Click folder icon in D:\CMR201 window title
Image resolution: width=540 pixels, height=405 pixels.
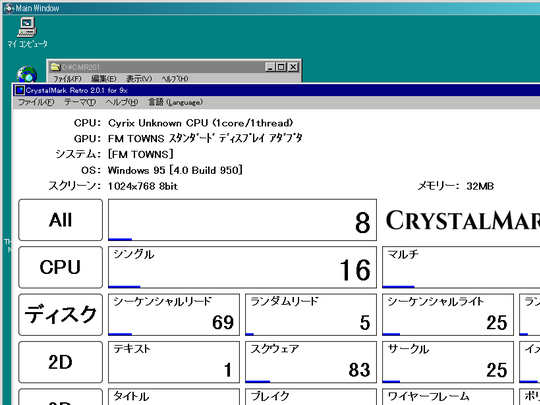(x=55, y=67)
